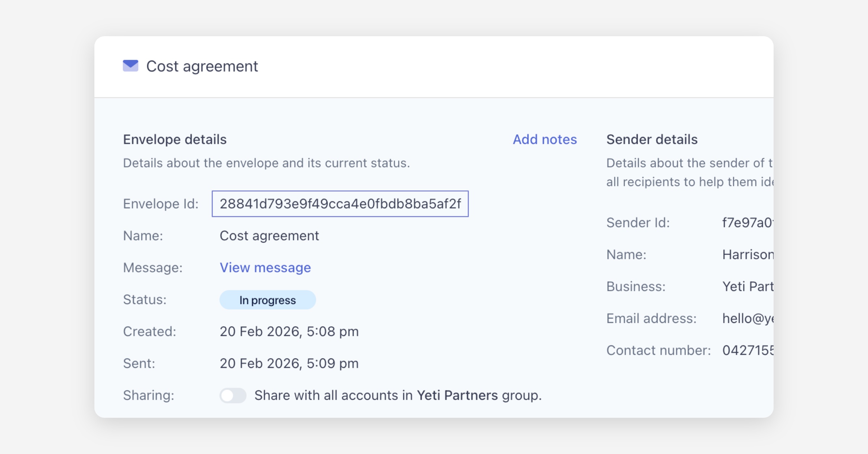Click the Share with all accounts label
The image size is (868, 454).
tap(398, 395)
